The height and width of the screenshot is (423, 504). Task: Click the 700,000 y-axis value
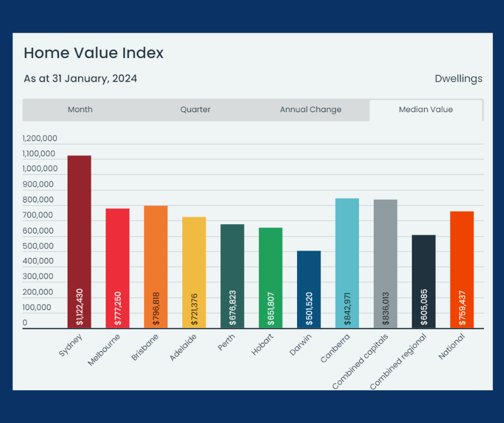38,215
